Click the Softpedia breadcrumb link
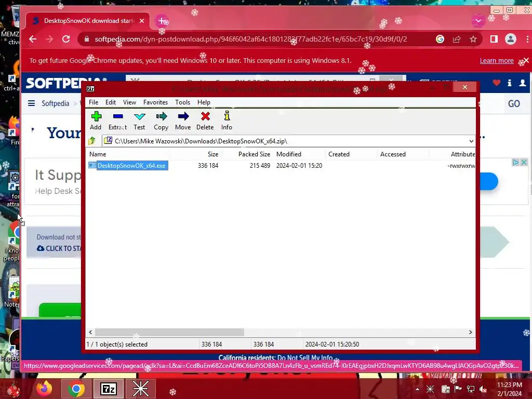The image size is (532, 399). [55, 103]
